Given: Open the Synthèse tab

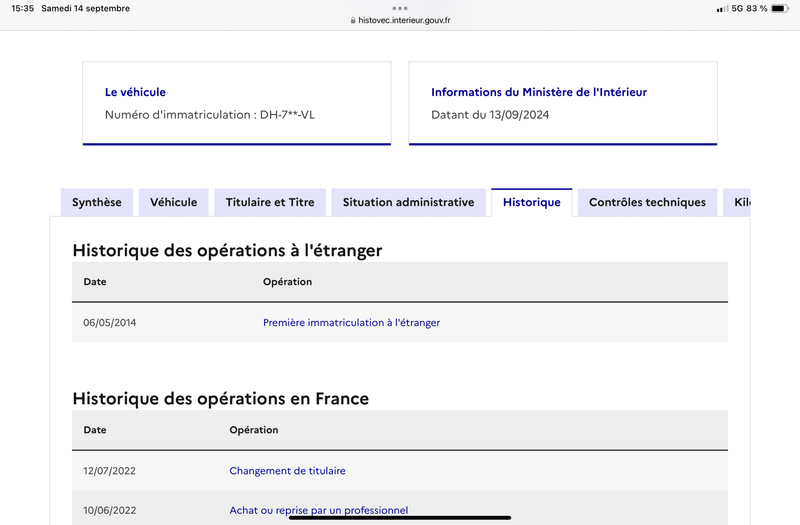Looking at the screenshot, I should pos(97,202).
